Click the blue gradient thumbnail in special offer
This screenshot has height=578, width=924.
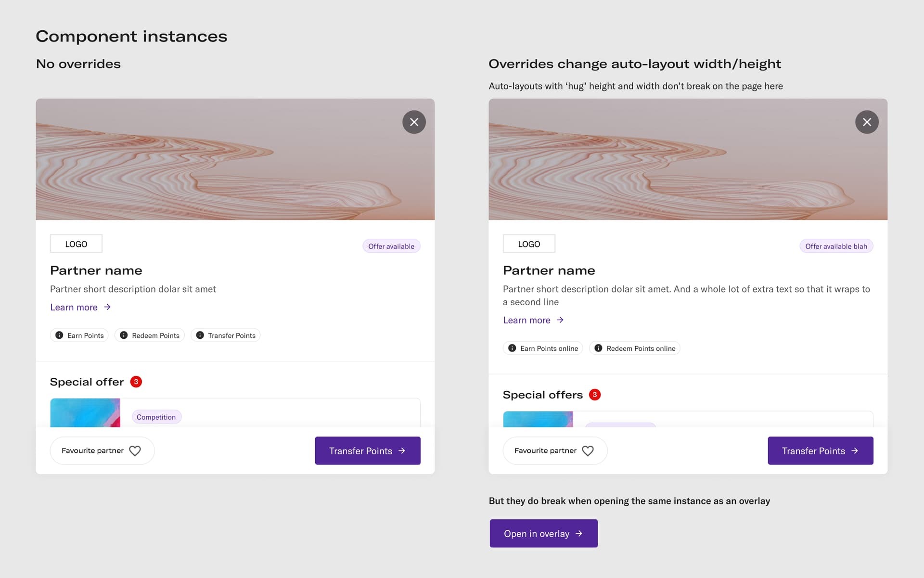click(x=85, y=412)
